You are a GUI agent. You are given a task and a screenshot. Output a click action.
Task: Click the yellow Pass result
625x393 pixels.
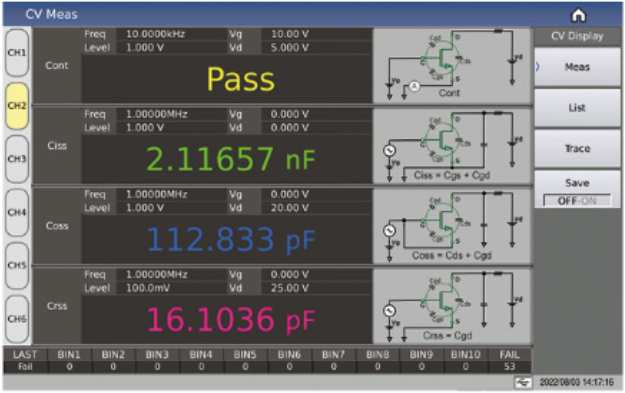240,79
